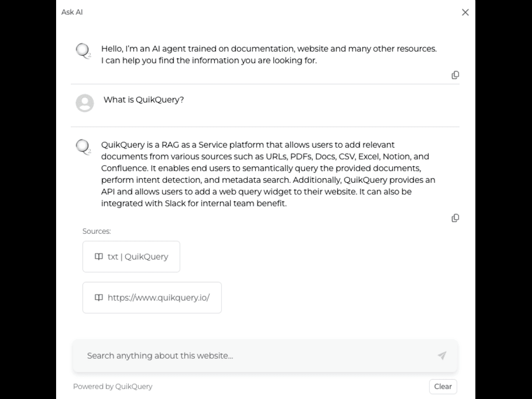Viewport: 532px width, 399px height.
Task: Click the Ask AI panel title
Action: (72, 12)
